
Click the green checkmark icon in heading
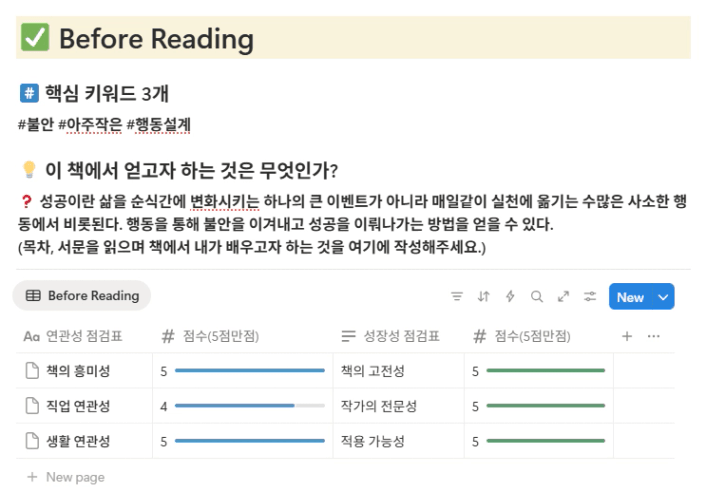(x=35, y=39)
